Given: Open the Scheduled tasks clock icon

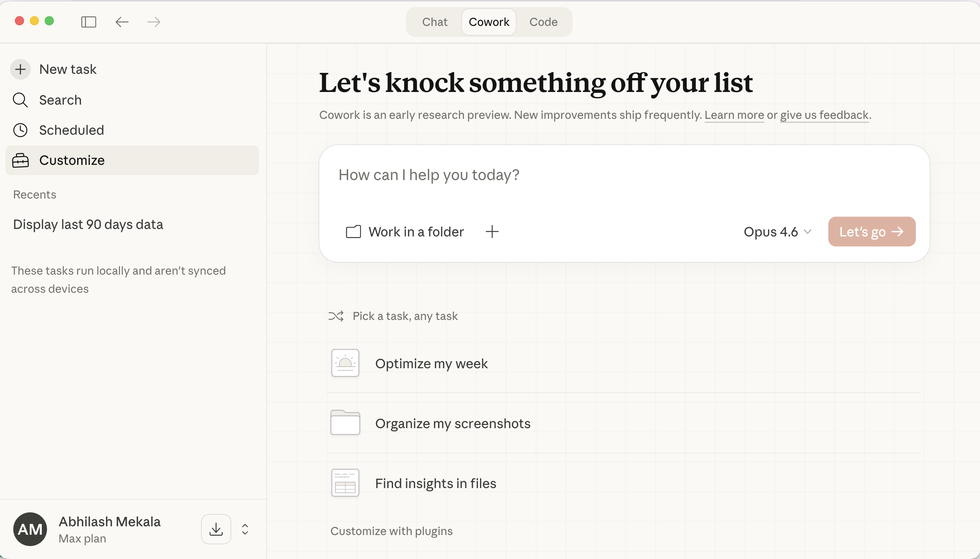Looking at the screenshot, I should click(x=20, y=130).
